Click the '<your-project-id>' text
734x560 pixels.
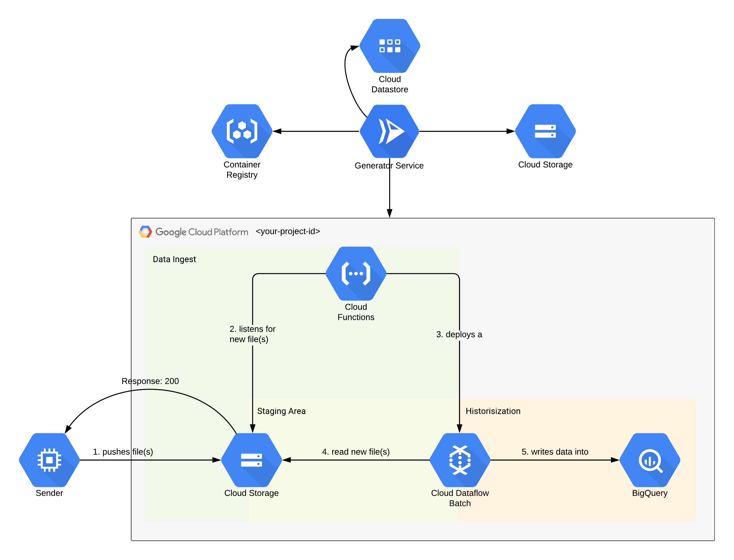coord(288,231)
